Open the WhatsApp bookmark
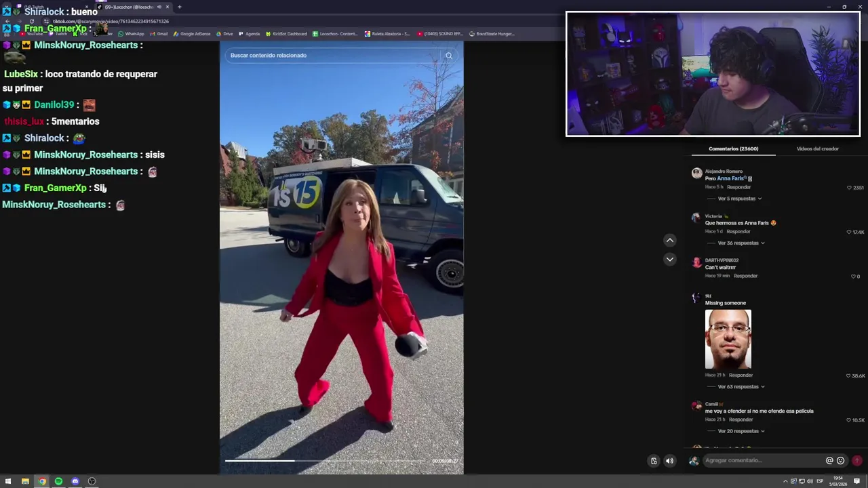This screenshot has height=488, width=868. 131,34
